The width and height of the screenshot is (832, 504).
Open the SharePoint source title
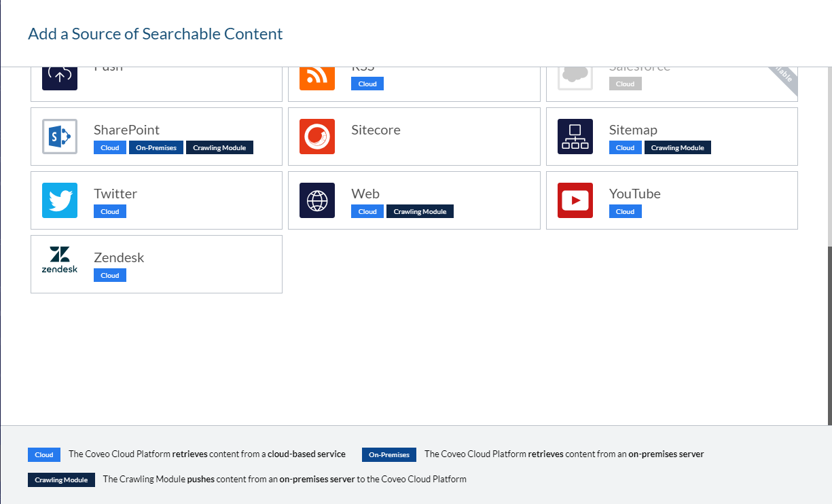pos(127,130)
